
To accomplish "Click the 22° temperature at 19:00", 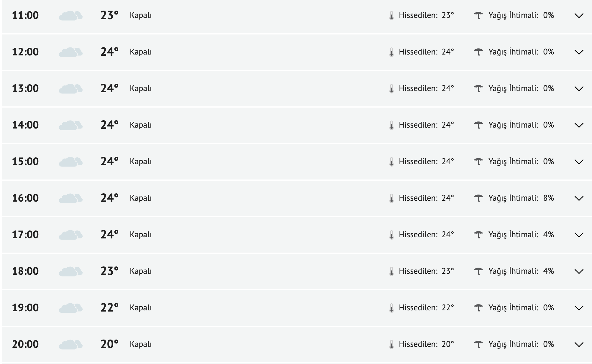I will point(109,308).
